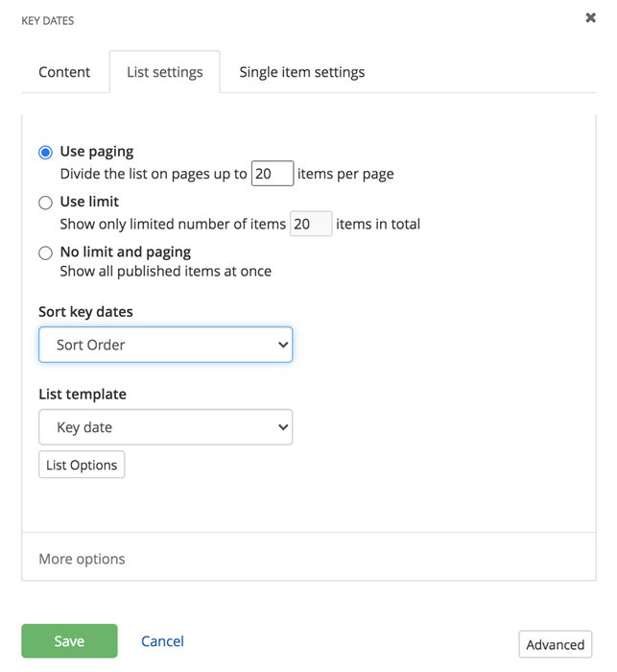Switch to the Content tab
Viewport: 617px width, 672px height.
64,72
